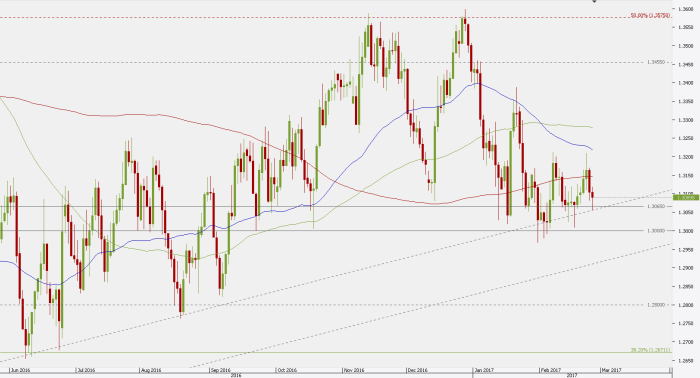This screenshot has height=378, width=700.
Task: Click the Nov 2016 label on time axis
Action: (x=354, y=370)
